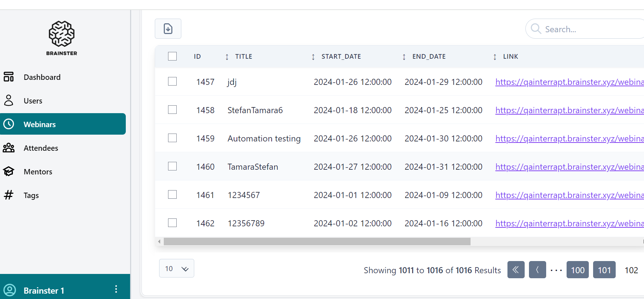
Task: Go to previous page using arrow
Action: click(x=537, y=270)
